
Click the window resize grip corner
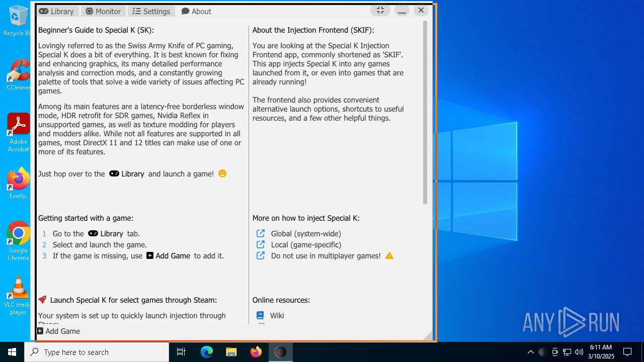[x=428, y=336]
